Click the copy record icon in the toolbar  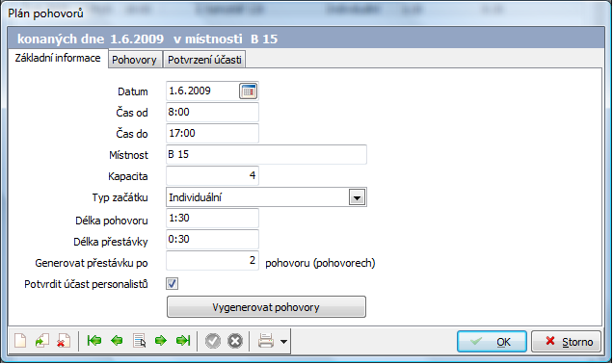coord(41,341)
